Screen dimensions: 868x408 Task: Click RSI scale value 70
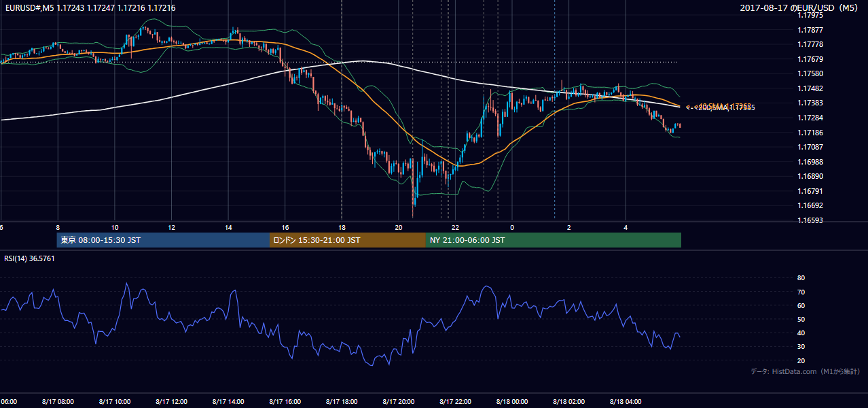[801, 292]
